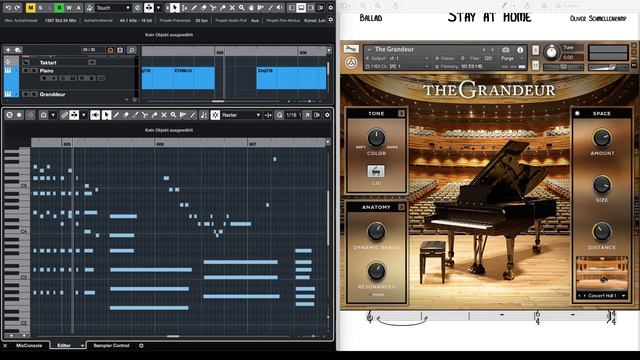Click the Kontakt pan slider

563,67
